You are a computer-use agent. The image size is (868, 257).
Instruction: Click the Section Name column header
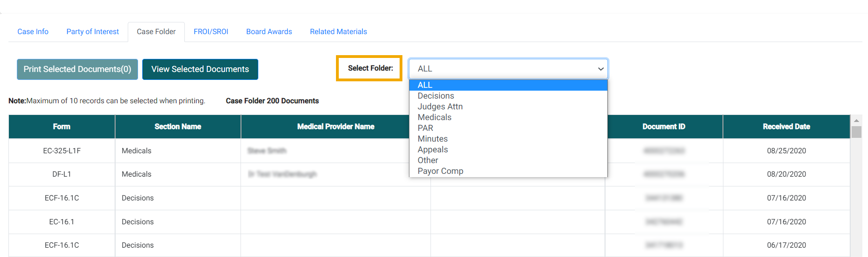(x=178, y=127)
